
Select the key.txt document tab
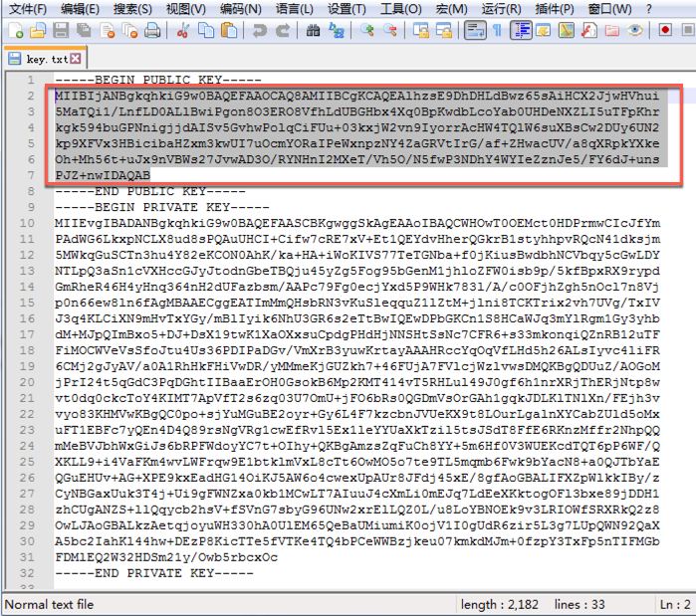[x=45, y=58]
